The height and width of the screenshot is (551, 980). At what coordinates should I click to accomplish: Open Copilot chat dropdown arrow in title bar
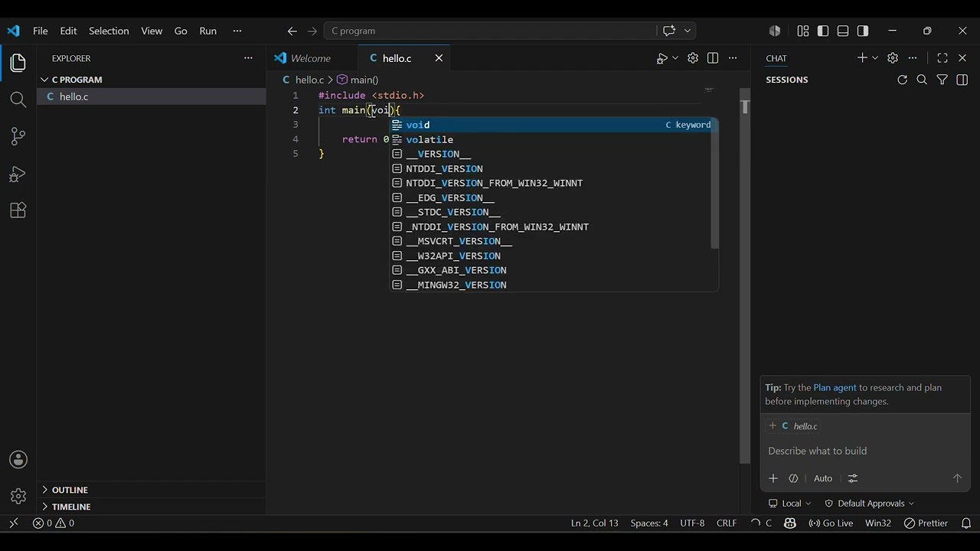[x=688, y=31]
